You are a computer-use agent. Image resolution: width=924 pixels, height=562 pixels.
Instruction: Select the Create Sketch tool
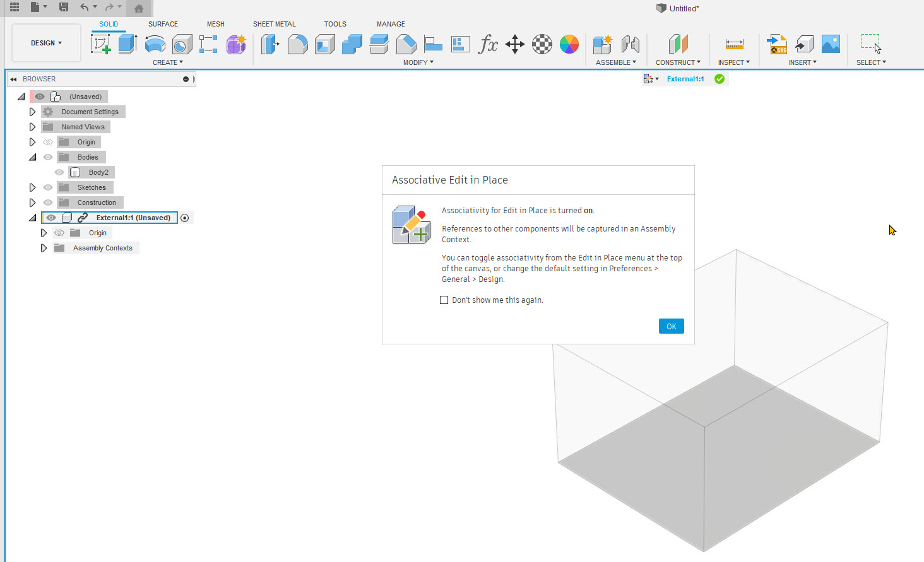[x=101, y=44]
